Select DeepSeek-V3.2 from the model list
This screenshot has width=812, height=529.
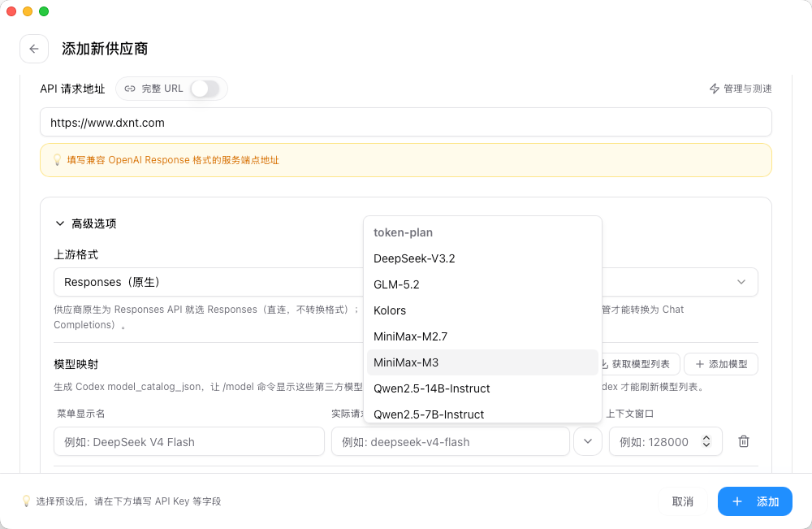[x=482, y=258]
